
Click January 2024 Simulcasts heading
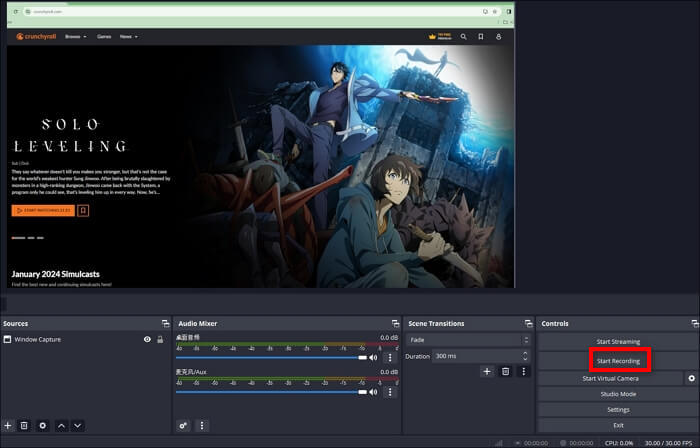point(56,274)
